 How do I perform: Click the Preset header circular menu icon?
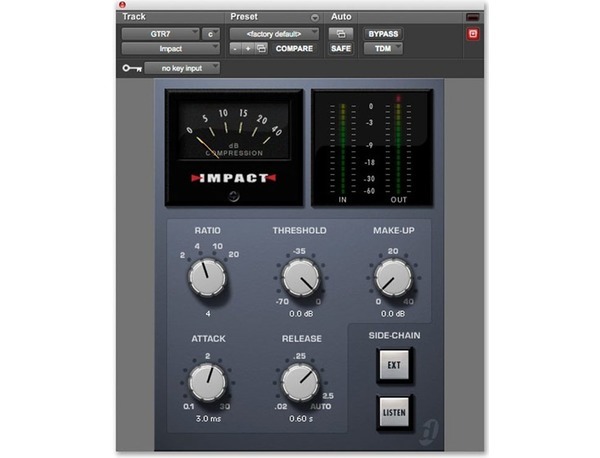pyautogui.click(x=315, y=18)
